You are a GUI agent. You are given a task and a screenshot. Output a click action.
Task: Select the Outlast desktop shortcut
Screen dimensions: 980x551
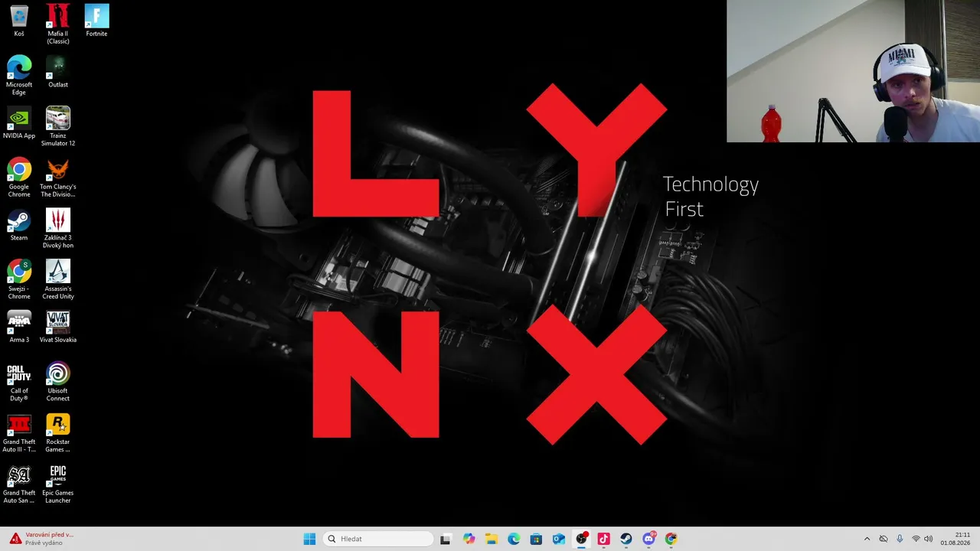[x=58, y=72]
